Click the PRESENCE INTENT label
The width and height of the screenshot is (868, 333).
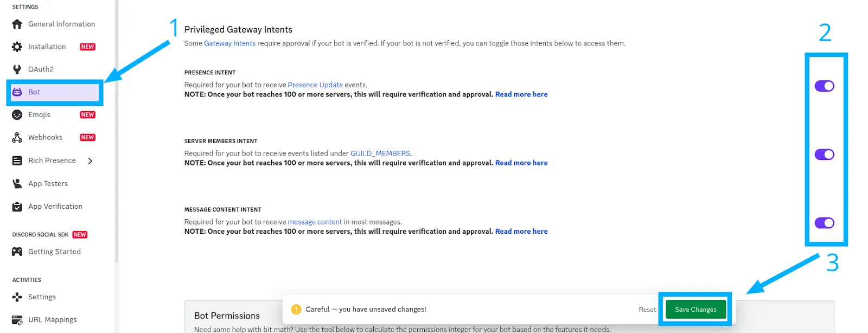[210, 73]
